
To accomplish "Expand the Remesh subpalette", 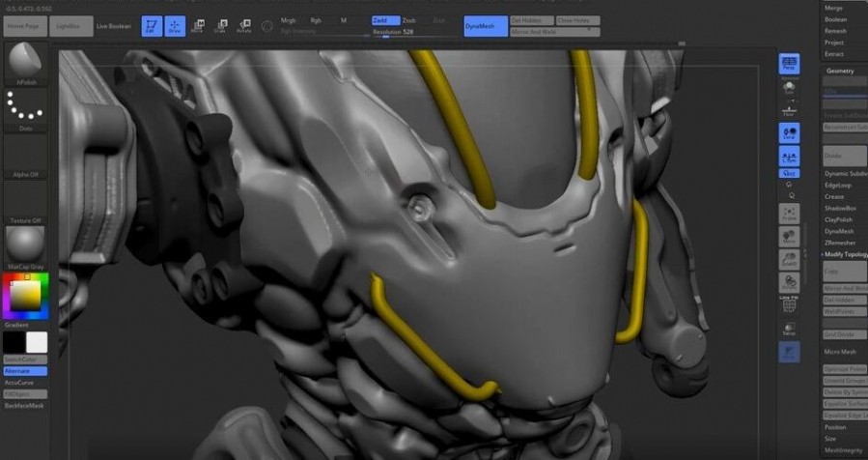I will (x=835, y=31).
